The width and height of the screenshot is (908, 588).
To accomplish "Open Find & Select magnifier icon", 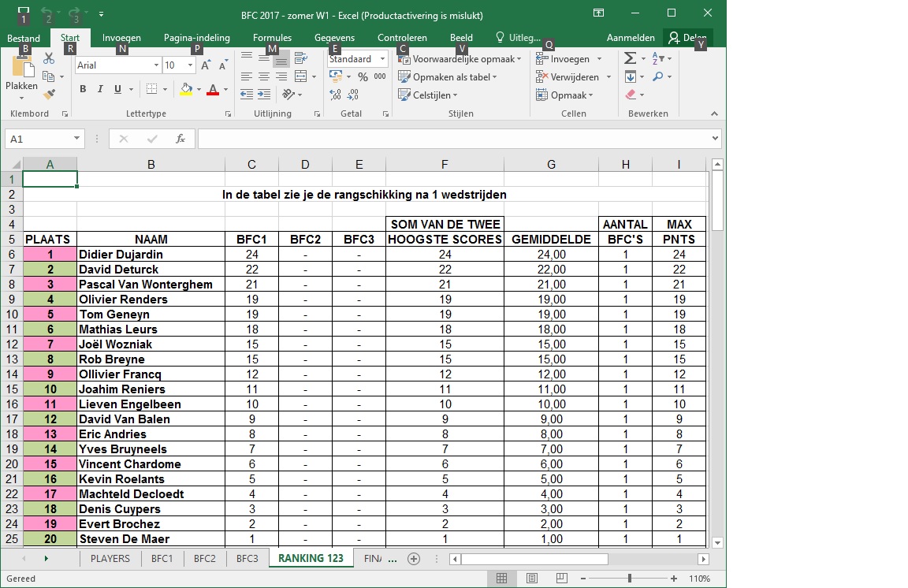I will 658,76.
